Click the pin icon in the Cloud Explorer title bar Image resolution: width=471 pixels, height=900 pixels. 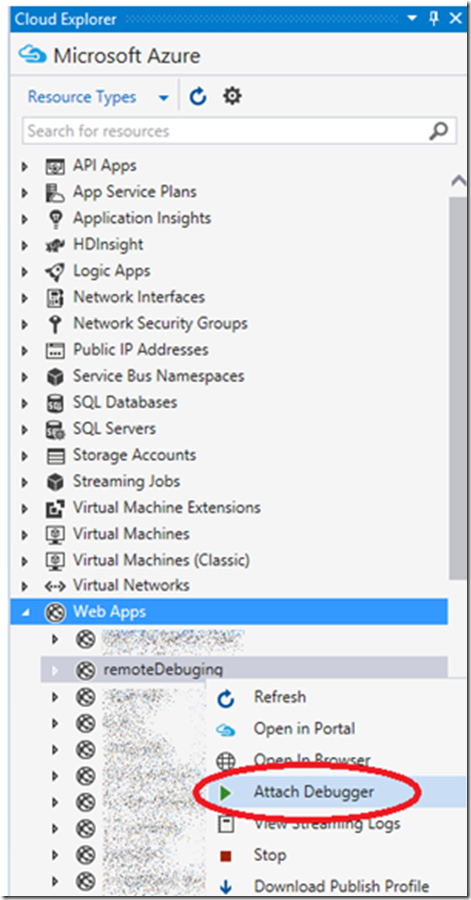(434, 19)
